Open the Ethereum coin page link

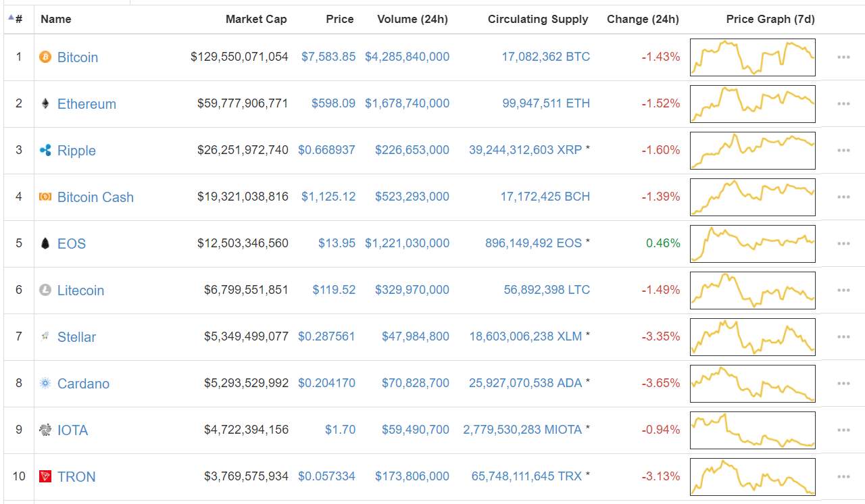[86, 103]
